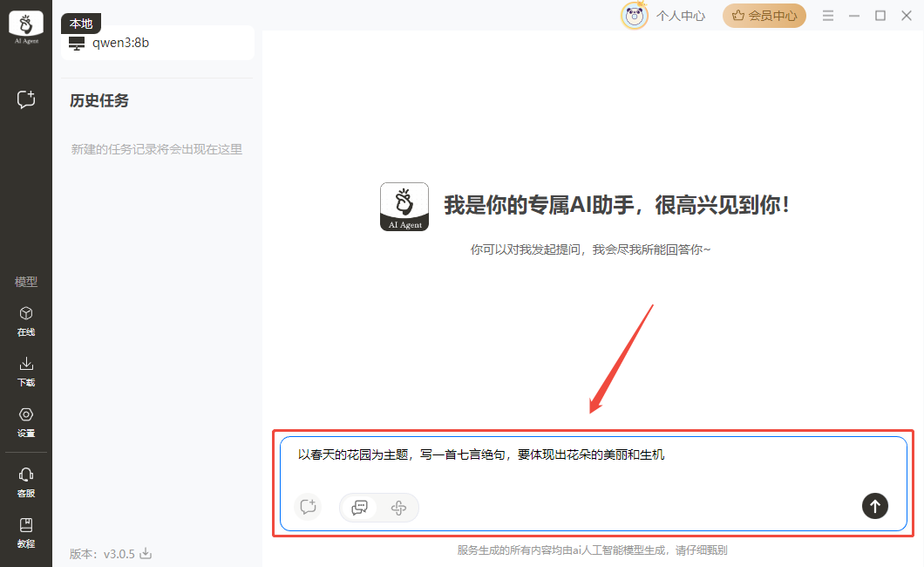
Task: Open 个人中心 personal center
Action: (680, 16)
